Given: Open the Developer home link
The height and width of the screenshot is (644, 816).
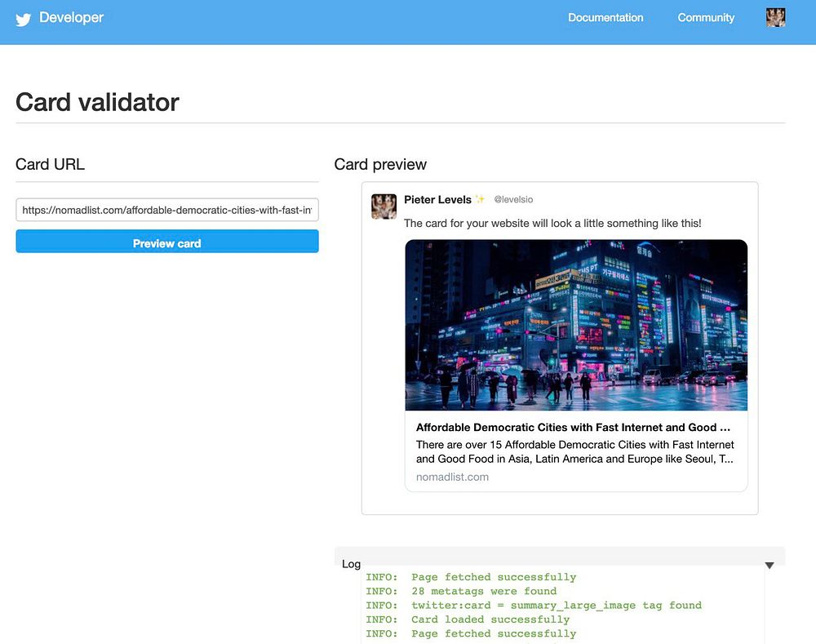Looking at the screenshot, I should pos(71,18).
